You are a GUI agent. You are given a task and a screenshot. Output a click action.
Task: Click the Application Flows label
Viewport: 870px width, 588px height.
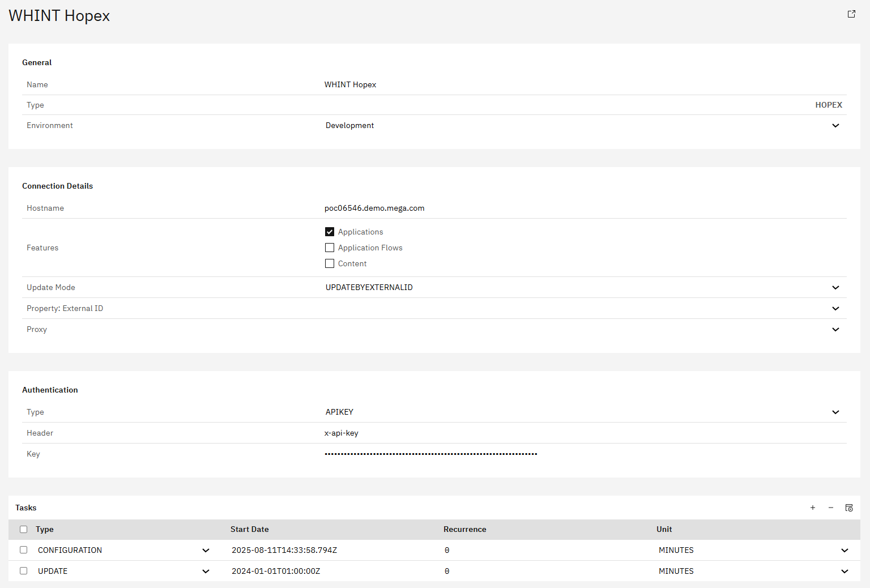(370, 248)
